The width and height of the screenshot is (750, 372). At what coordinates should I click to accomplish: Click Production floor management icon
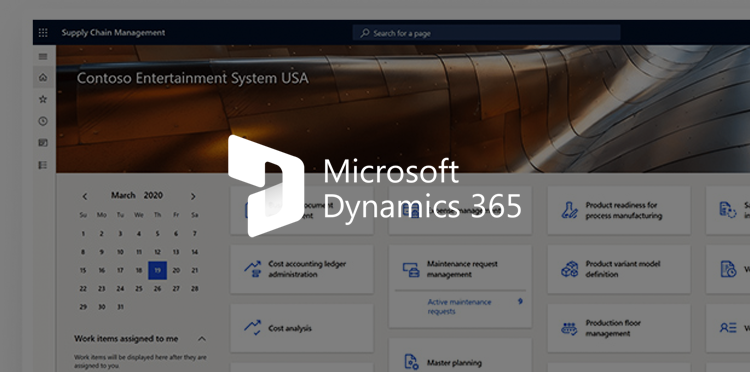[569, 328]
